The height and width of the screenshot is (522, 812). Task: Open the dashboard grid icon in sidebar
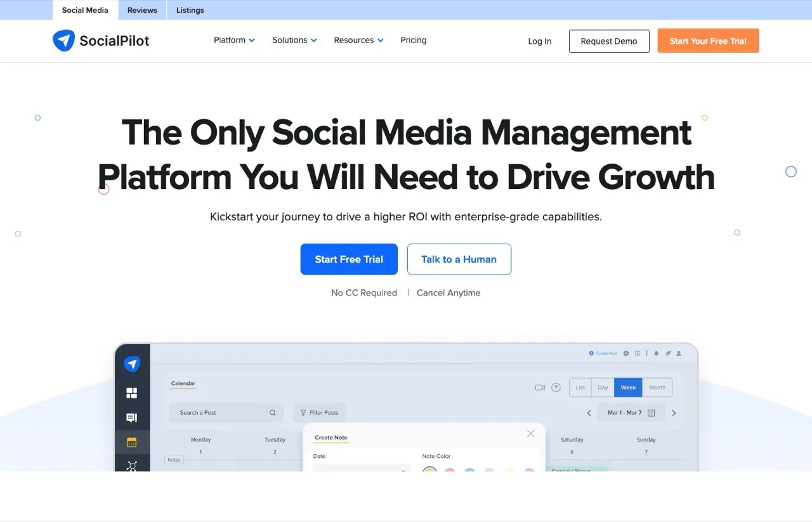132,393
